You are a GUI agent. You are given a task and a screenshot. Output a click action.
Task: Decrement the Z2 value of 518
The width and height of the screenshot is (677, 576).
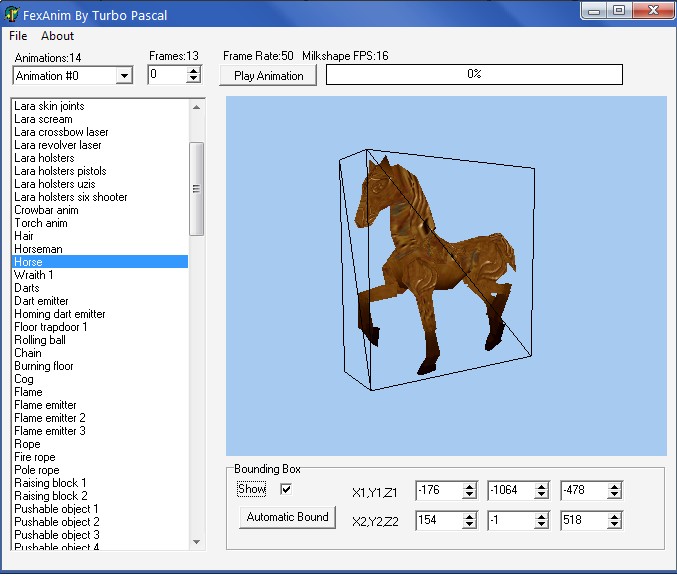(x=614, y=525)
